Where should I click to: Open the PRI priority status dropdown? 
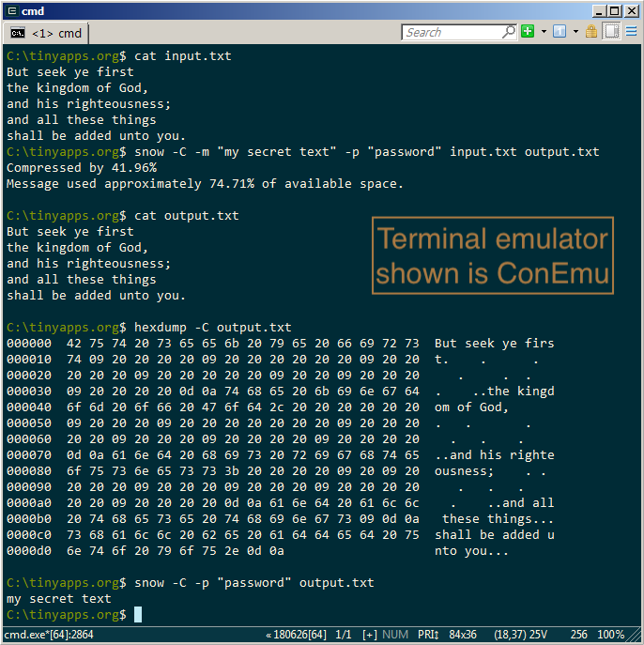point(429,635)
